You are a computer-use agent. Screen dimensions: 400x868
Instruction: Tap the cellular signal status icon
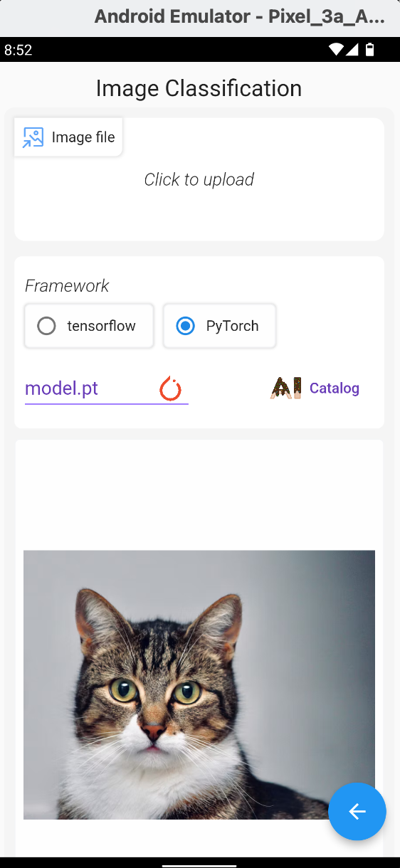pyautogui.click(x=352, y=50)
